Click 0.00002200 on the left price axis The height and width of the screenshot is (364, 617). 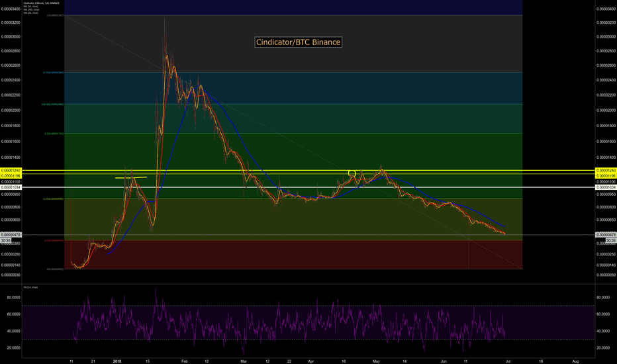pos(11,95)
